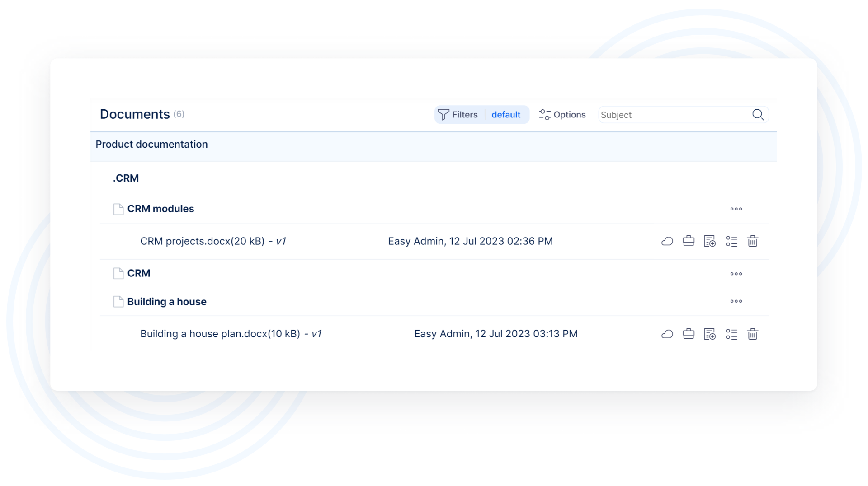Viewport: 868px width, 486px height.
Task: Click add-document icon on CRM projects.docx row
Action: pyautogui.click(x=710, y=241)
